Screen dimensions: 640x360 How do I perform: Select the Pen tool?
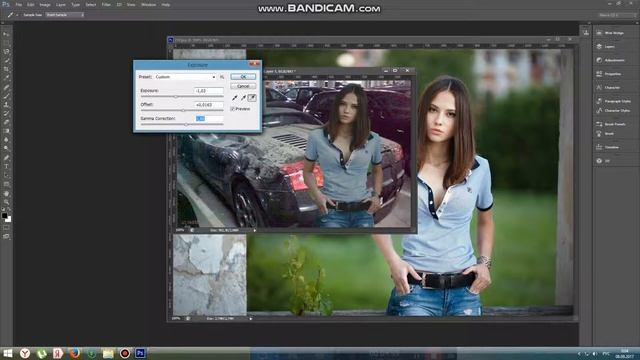[6, 158]
